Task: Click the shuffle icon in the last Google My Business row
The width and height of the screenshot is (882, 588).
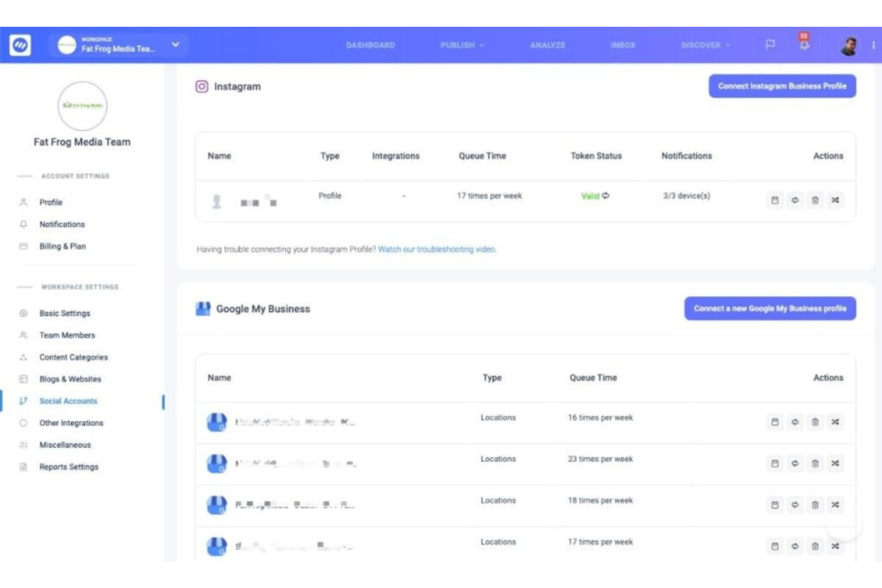Action: coord(836,546)
